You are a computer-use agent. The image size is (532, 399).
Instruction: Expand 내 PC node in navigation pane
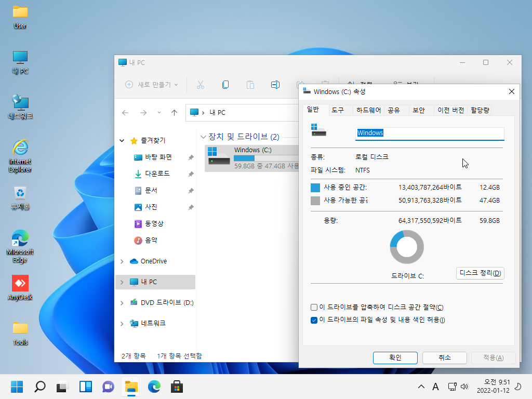coord(122,282)
